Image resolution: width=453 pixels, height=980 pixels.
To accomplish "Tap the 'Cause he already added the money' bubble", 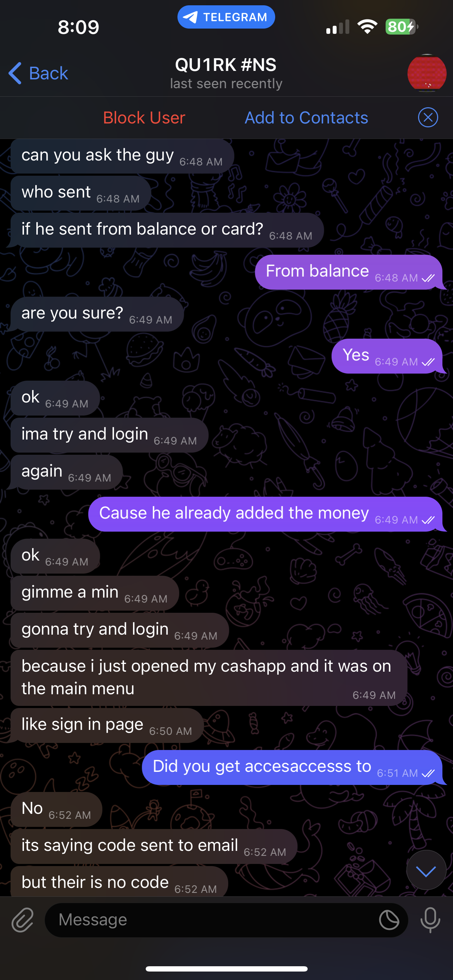I will (265, 514).
